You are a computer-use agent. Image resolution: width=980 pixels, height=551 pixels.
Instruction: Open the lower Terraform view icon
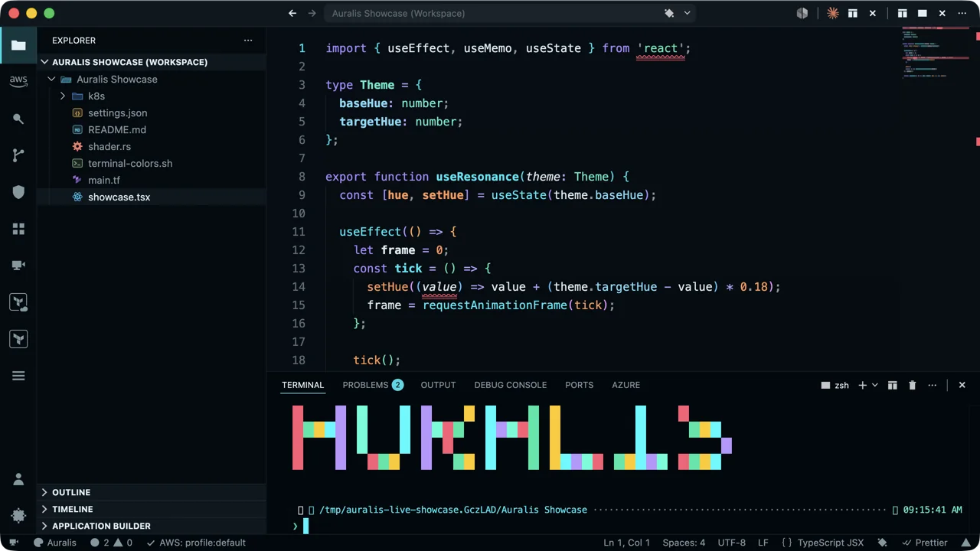pos(18,339)
